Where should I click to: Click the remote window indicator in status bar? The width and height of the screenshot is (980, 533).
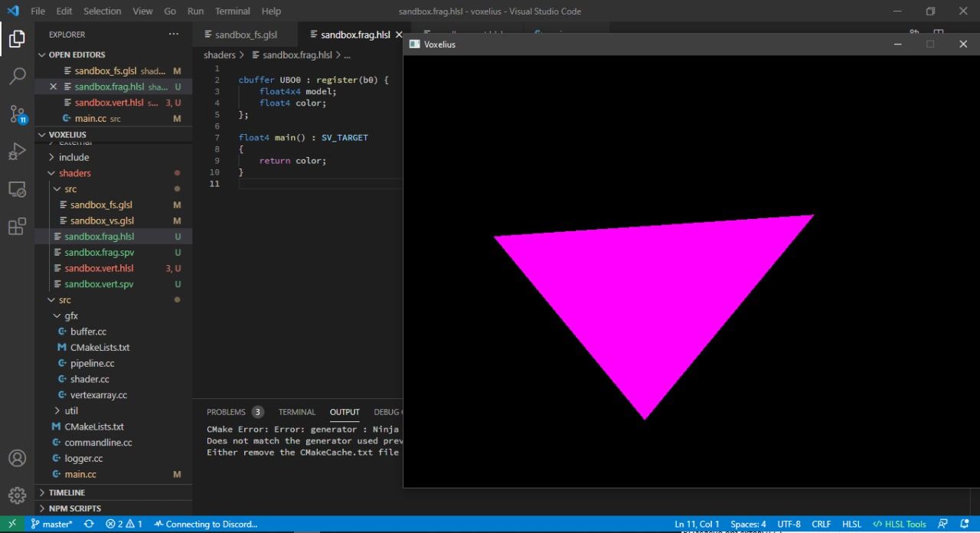[11, 524]
